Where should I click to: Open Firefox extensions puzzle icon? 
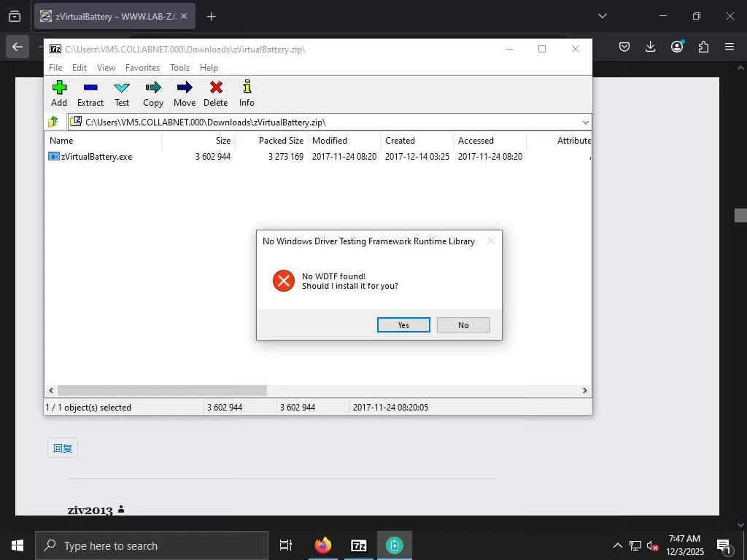703,47
